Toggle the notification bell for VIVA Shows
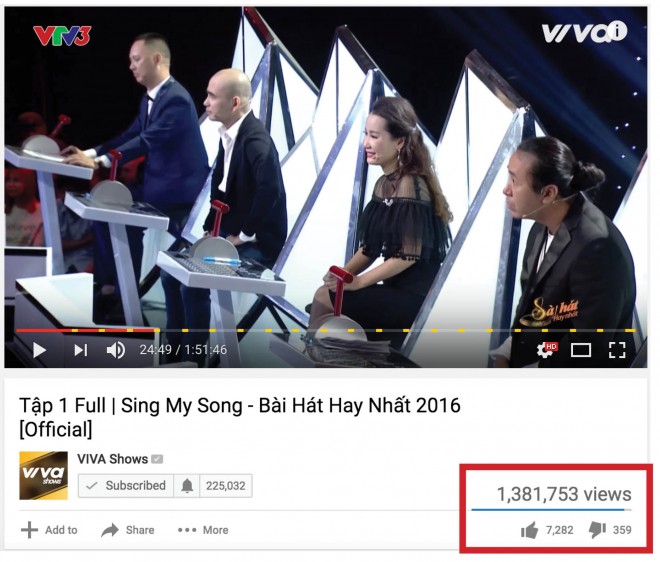 point(187,486)
